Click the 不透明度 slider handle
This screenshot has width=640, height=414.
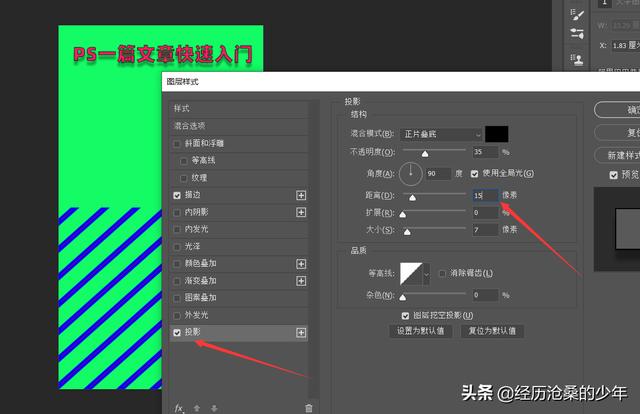pos(425,154)
